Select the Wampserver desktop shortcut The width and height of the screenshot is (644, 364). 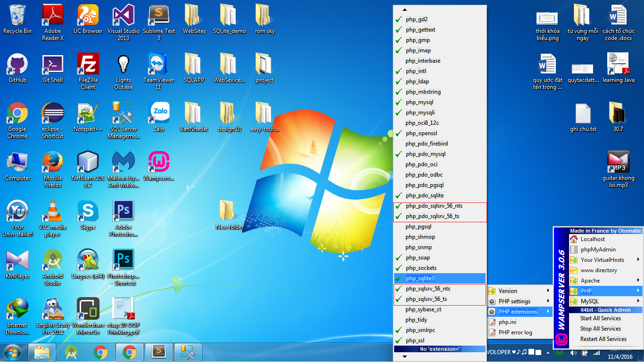159,166
